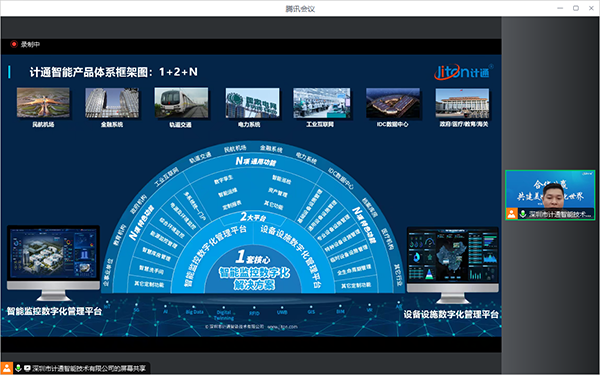Click 智慧库房管理 in the left arc segment
This screenshot has width=600, height=375.
(157, 254)
